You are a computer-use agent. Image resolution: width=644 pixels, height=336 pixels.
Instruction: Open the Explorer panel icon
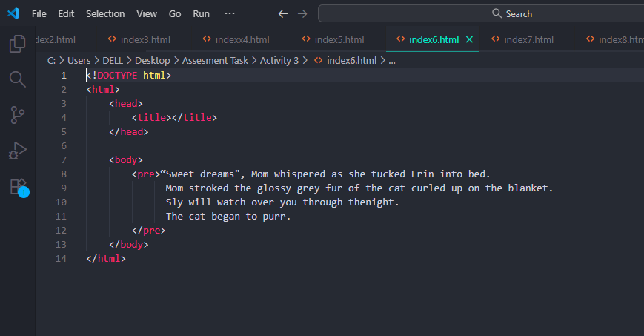click(17, 44)
